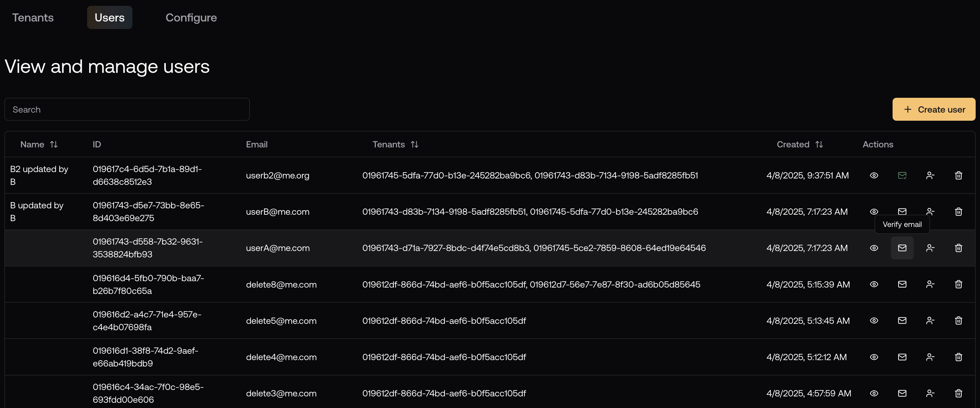Viewport: 980px width, 408px height.
Task: Sort table by Name column
Action: (x=54, y=145)
